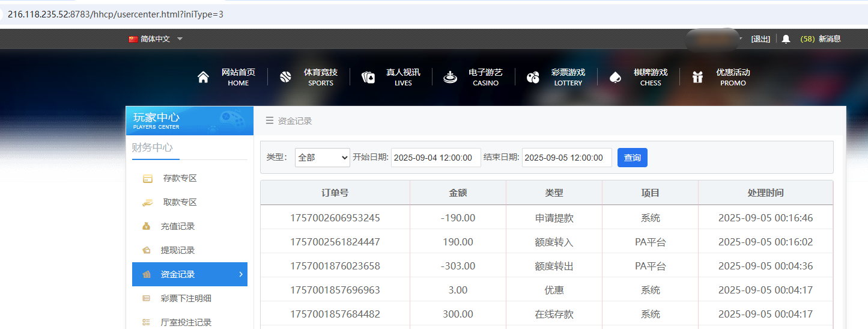Click the 开始日期 date input field
868x329 pixels.
tap(436, 158)
